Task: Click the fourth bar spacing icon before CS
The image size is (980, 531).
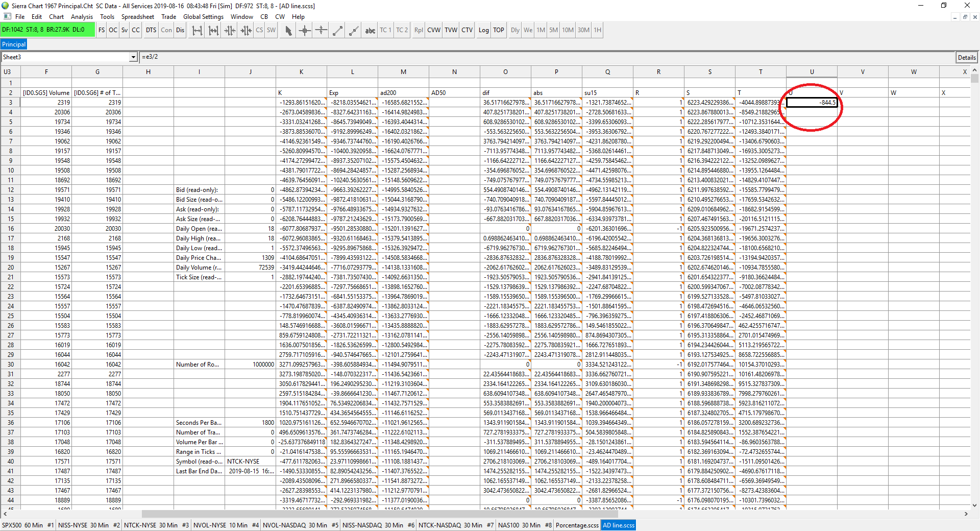Action: point(246,31)
